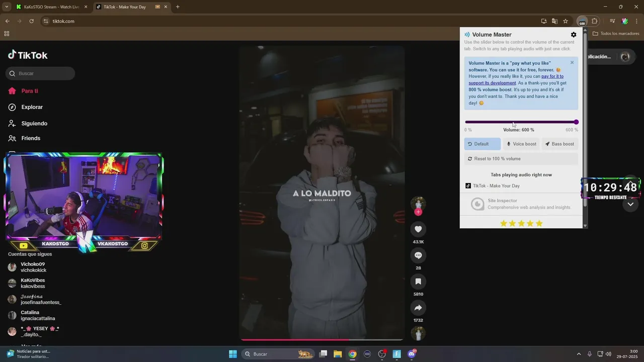This screenshot has height=362, width=644.
Task: Open TikTok profile avatar top right
Action: click(625, 57)
